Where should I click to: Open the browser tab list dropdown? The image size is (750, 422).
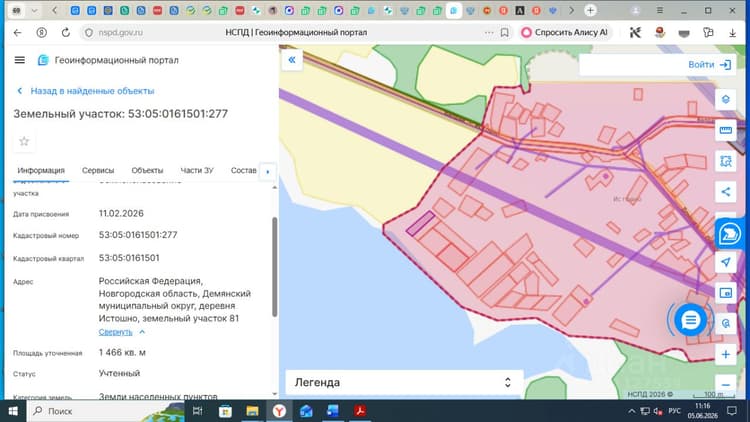34,10
